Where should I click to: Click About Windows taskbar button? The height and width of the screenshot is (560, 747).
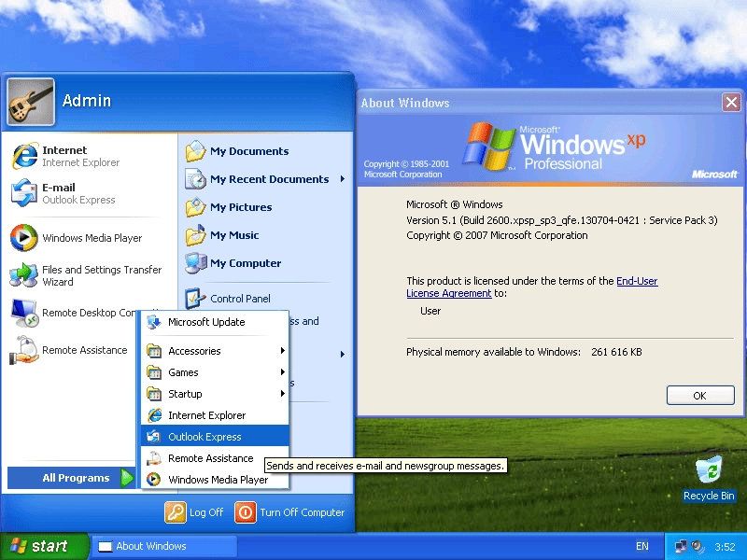tap(164, 546)
